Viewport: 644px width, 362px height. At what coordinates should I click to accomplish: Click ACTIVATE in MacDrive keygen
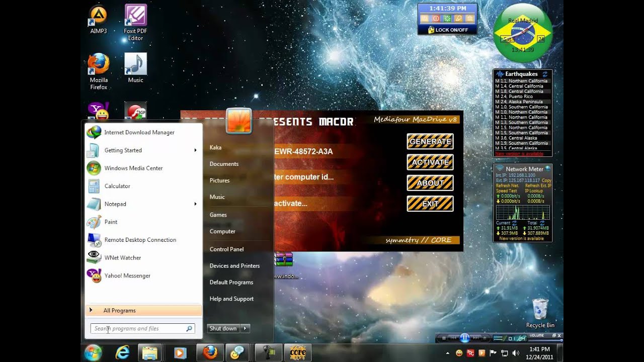coord(430,162)
